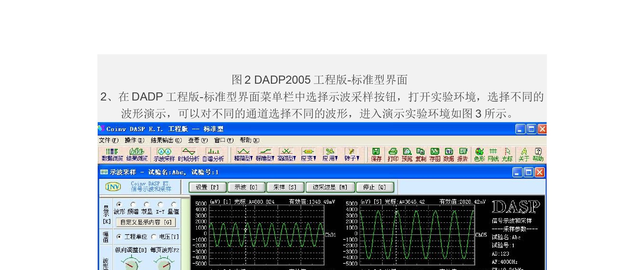Click the Ch01 waveform plot
644x270 pixels.
point(266,235)
